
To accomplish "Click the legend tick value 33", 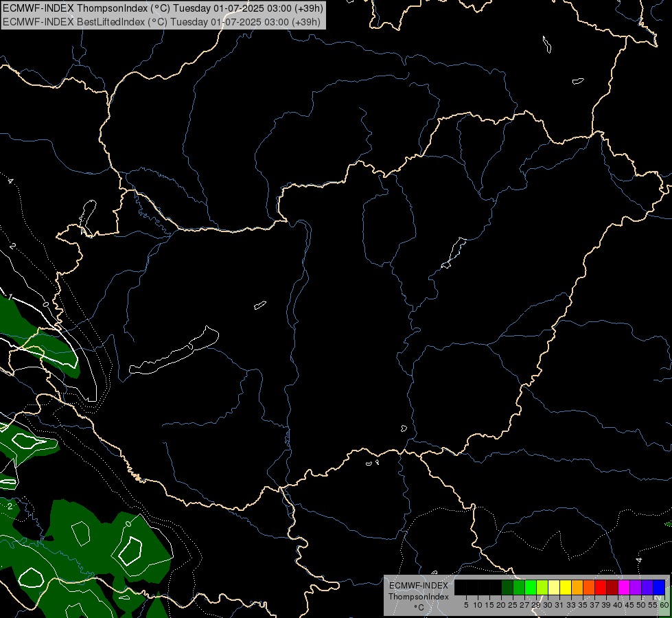I will [x=571, y=605].
